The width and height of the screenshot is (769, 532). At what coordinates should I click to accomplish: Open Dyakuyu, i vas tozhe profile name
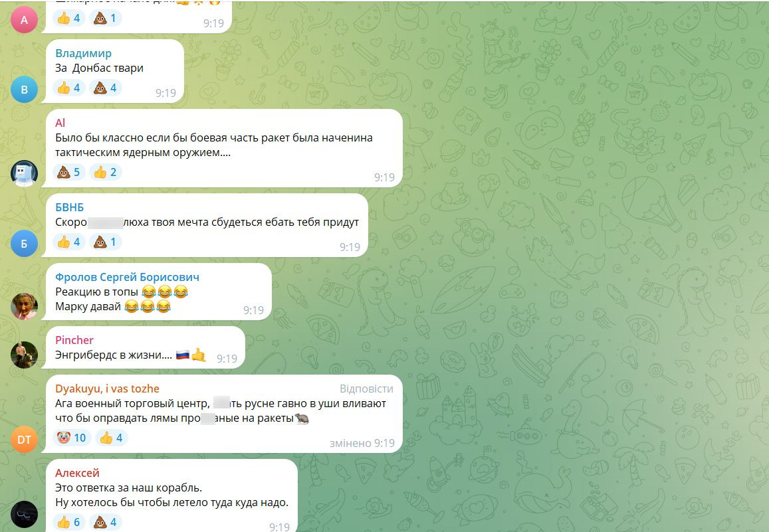(x=107, y=389)
